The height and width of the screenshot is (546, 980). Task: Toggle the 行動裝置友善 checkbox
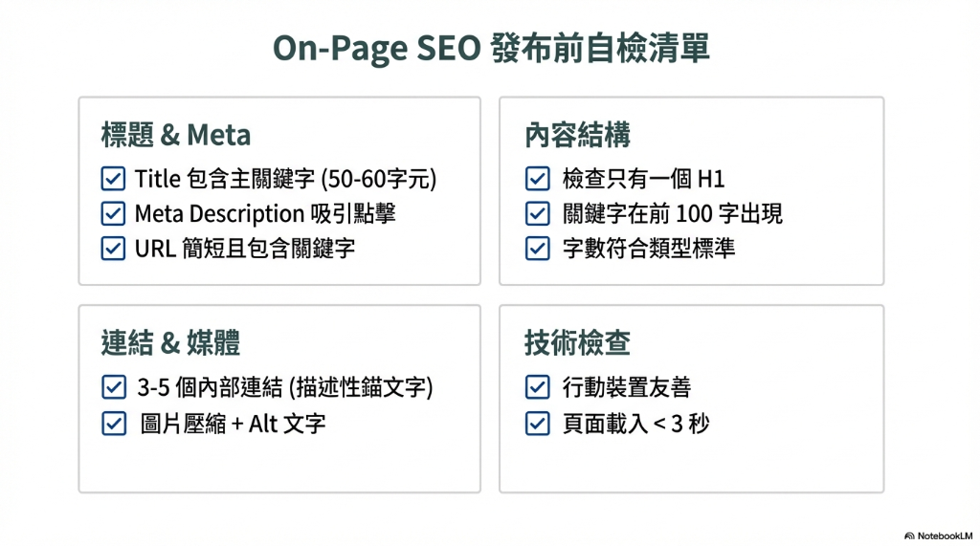(x=537, y=387)
